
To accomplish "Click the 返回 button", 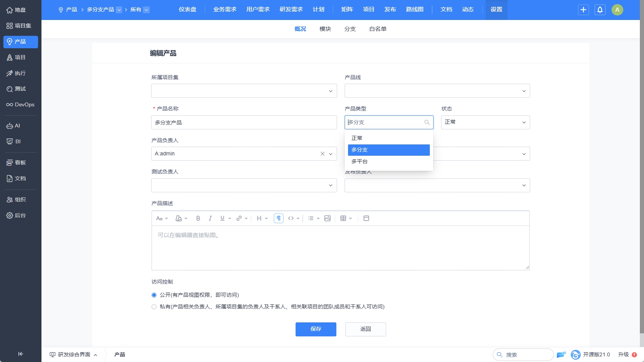I will coord(365,329).
